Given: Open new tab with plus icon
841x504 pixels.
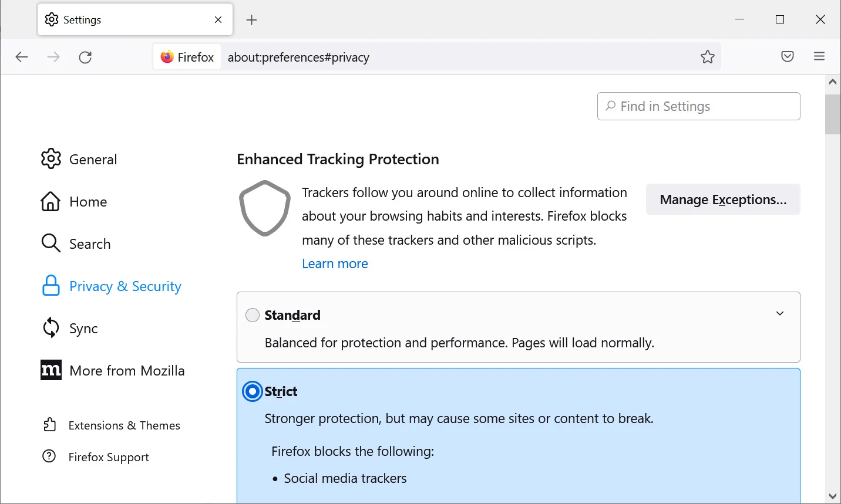Looking at the screenshot, I should point(252,20).
